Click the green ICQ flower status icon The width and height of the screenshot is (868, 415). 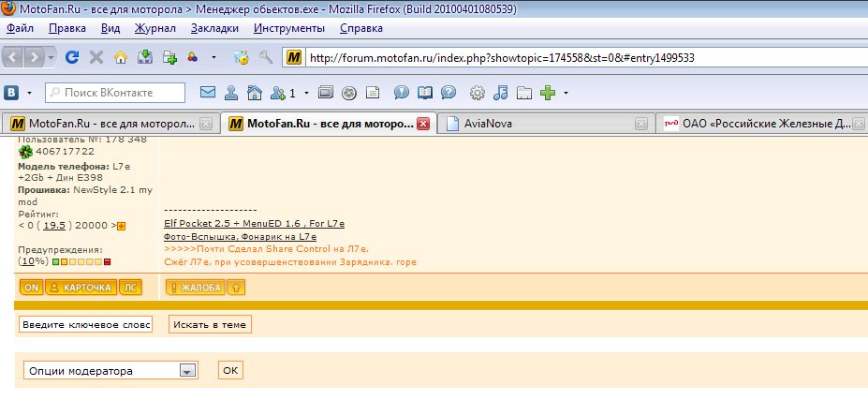[x=25, y=152]
